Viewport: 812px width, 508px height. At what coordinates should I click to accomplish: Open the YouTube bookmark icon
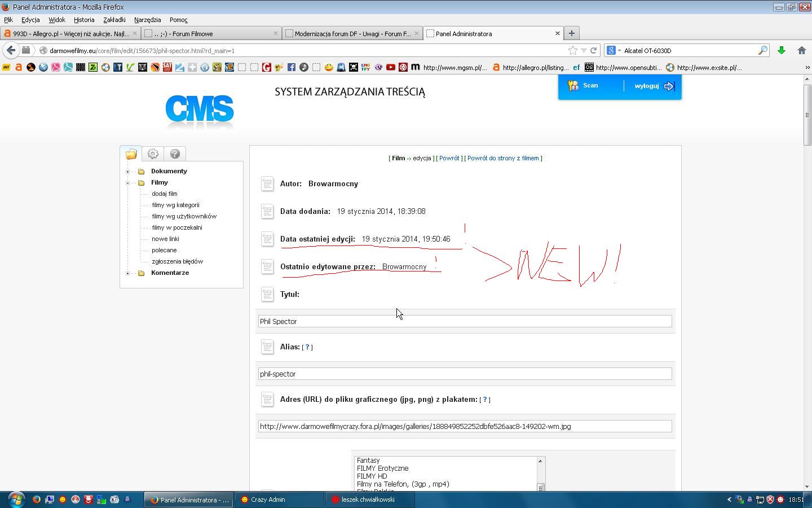(x=391, y=67)
